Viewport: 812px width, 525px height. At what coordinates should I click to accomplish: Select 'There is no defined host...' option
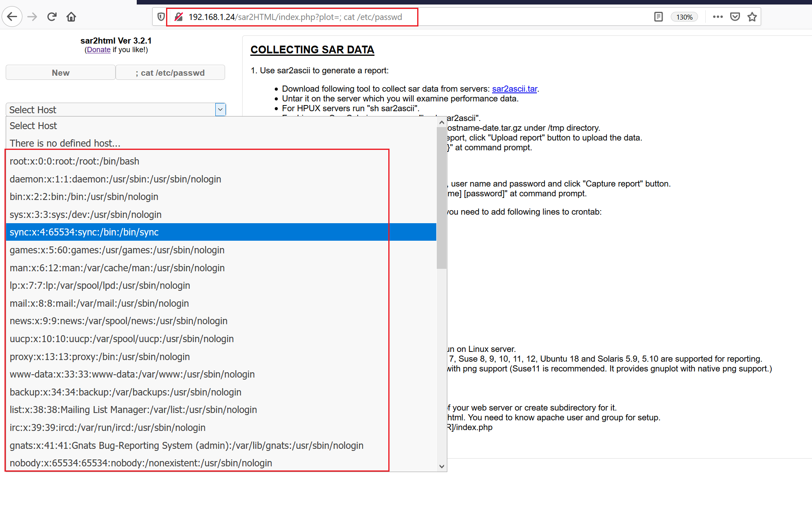pos(65,143)
